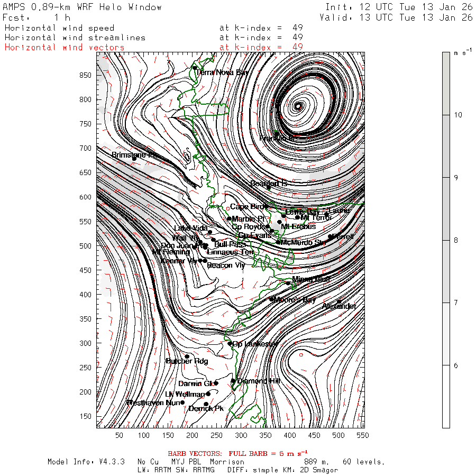Image resolution: width=476 pixels, height=476 pixels.
Task: Click the Model Info V4.3.3 text
Action: click(x=86, y=462)
